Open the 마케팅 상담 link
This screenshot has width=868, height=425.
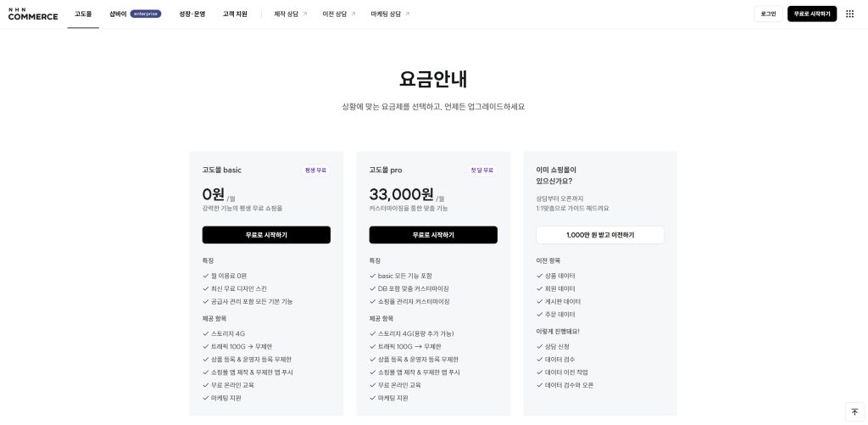pos(387,14)
